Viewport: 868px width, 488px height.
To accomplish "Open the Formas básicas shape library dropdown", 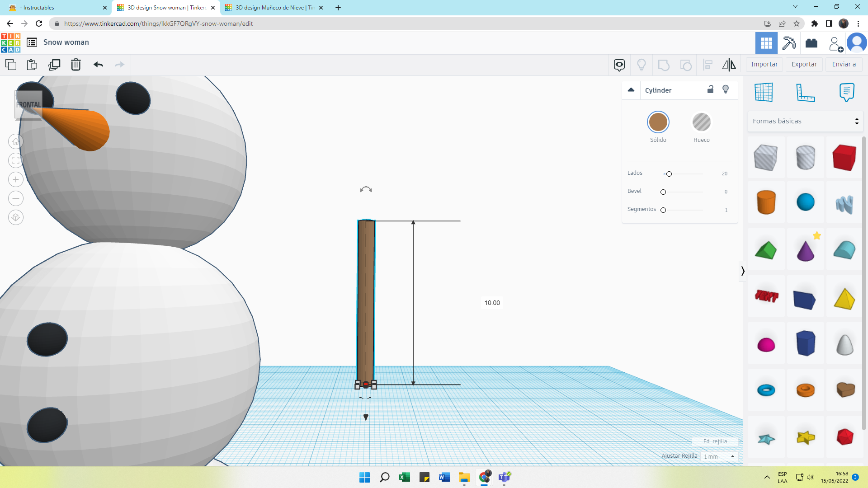I will pos(805,121).
